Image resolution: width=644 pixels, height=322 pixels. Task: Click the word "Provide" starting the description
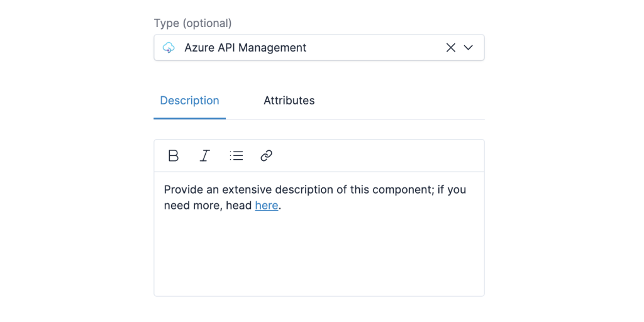[184, 190]
